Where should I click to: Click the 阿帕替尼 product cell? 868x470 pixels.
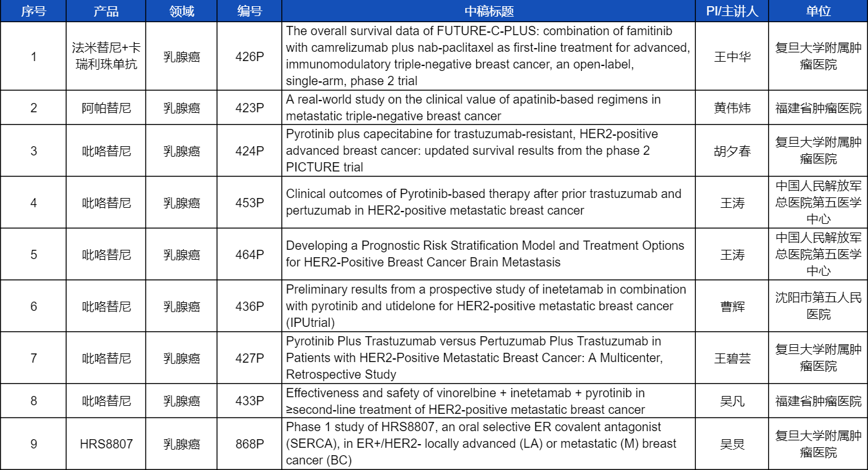pos(106,108)
